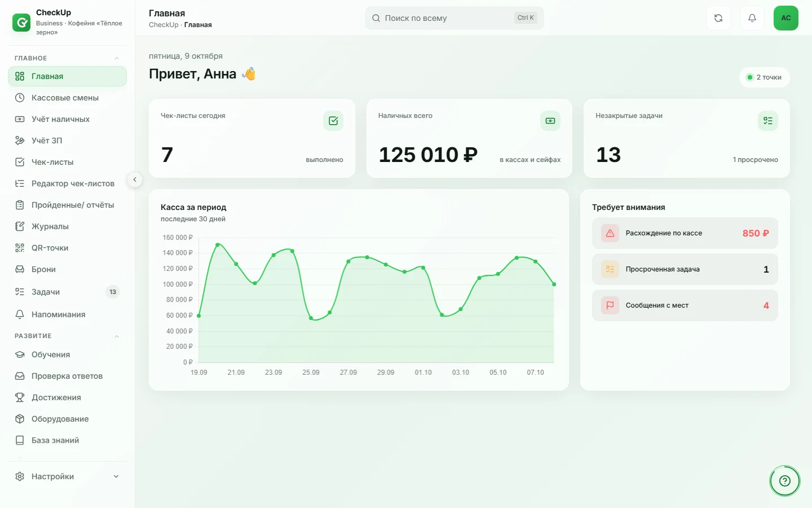Screen dimensions: 812x508
Task: Click the tasks icon in Незакрытые задачи card
Action: 768,121
